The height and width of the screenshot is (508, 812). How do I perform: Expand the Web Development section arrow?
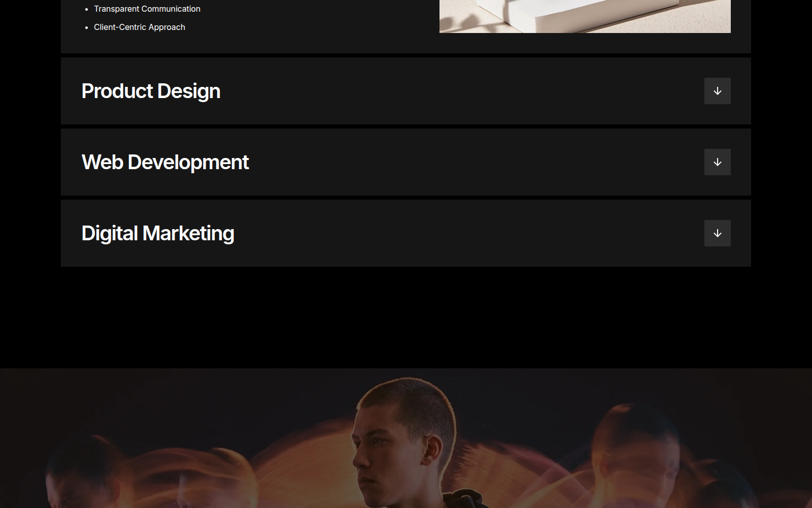pyautogui.click(x=717, y=162)
